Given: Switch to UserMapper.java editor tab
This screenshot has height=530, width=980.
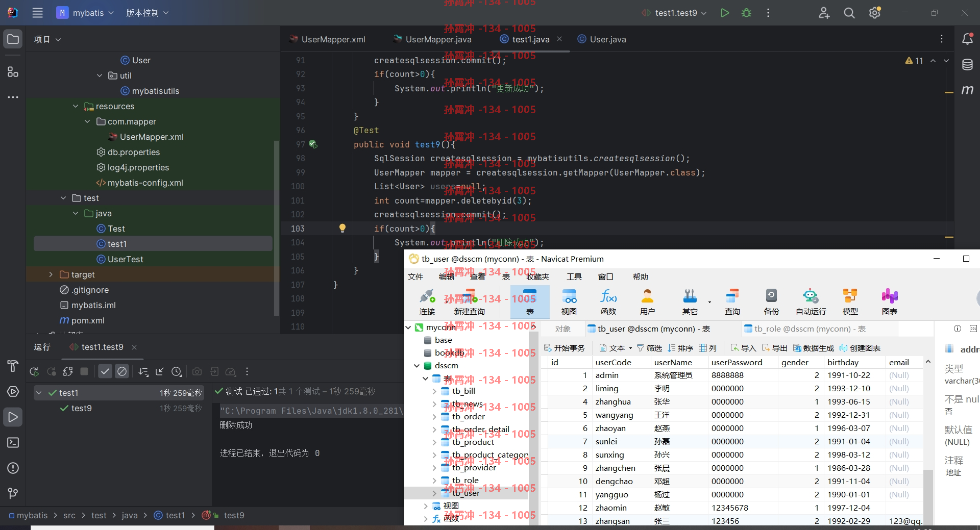Looking at the screenshot, I should click(433, 39).
